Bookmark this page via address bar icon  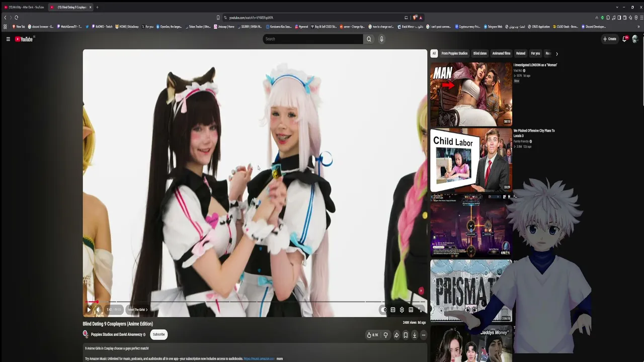coord(218,18)
